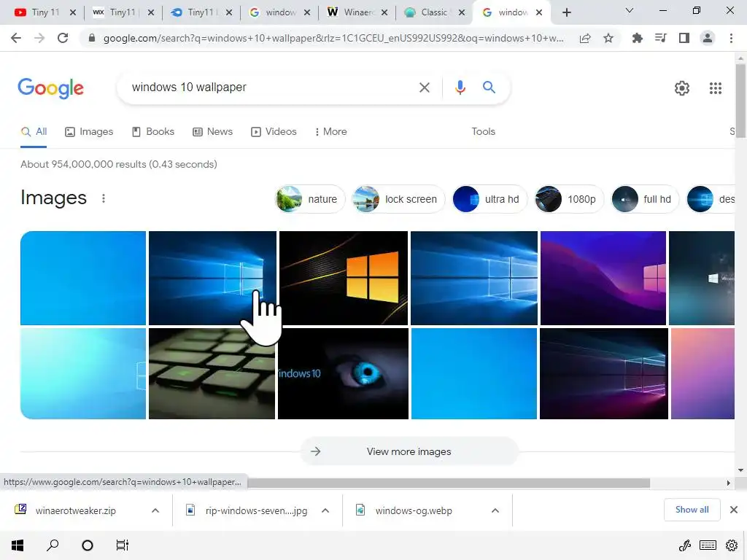Show all downloads
The width and height of the screenshot is (747, 560).
pos(692,510)
